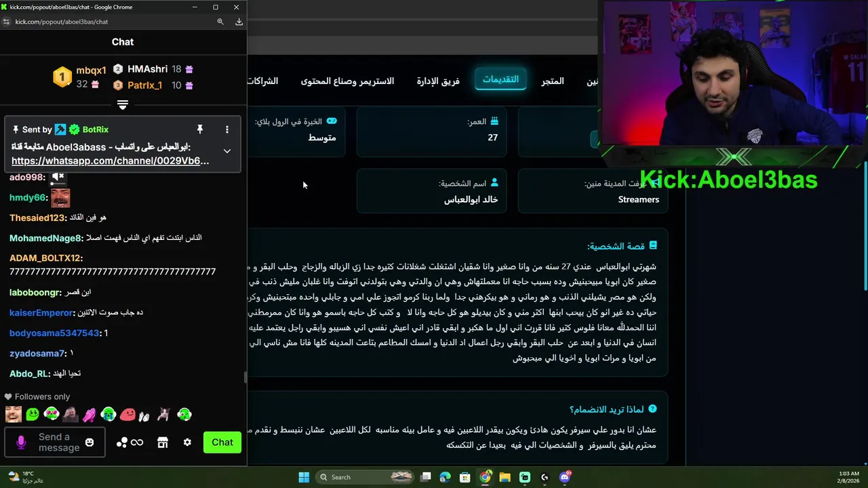Click username bodyosama5347543 in chat
This screenshot has width=868, height=488.
pos(54,333)
